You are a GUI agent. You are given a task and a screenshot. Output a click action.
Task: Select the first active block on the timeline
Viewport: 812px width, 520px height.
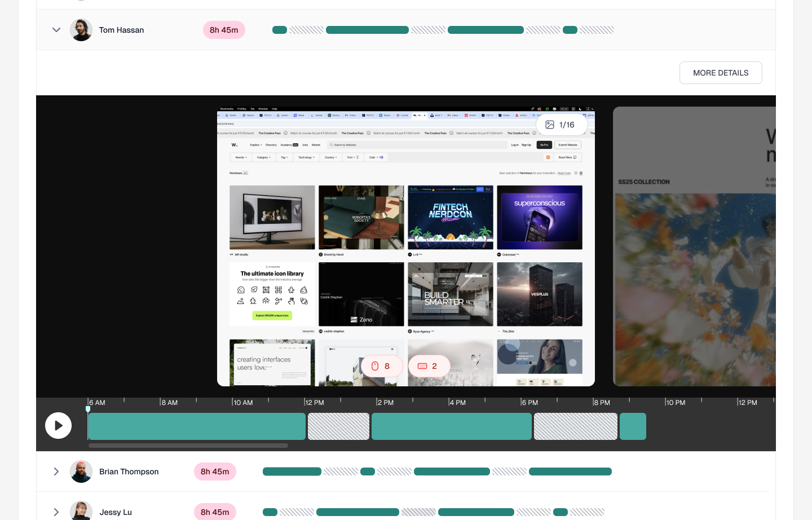pyautogui.click(x=196, y=426)
